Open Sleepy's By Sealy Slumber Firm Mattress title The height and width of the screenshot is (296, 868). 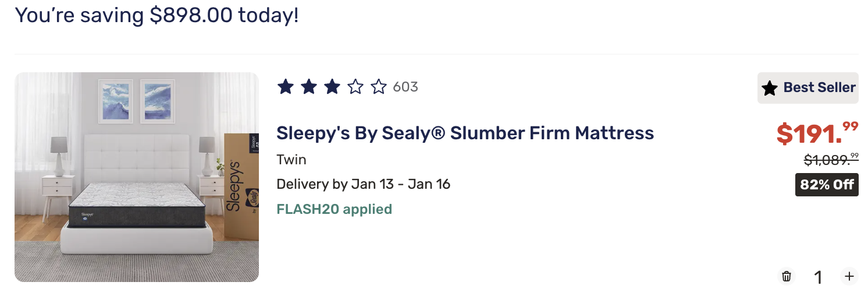465,133
